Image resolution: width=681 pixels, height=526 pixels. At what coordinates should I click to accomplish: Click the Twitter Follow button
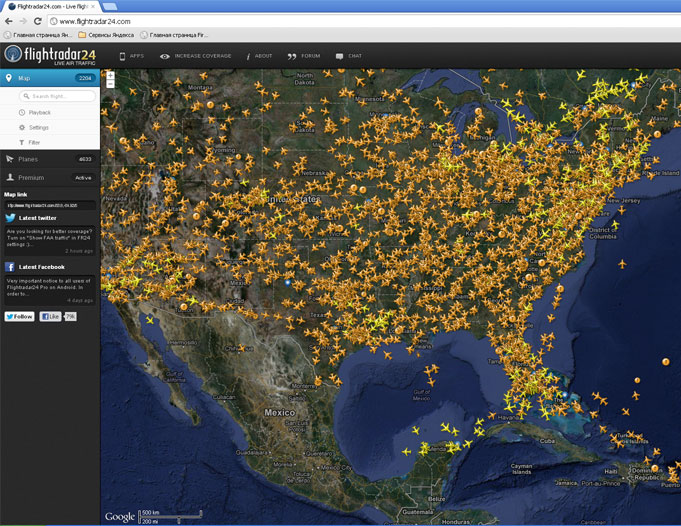point(20,316)
